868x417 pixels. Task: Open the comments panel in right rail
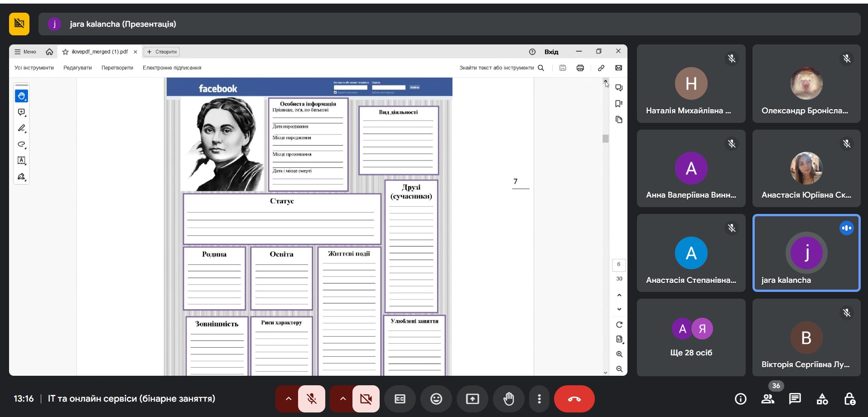(x=619, y=88)
